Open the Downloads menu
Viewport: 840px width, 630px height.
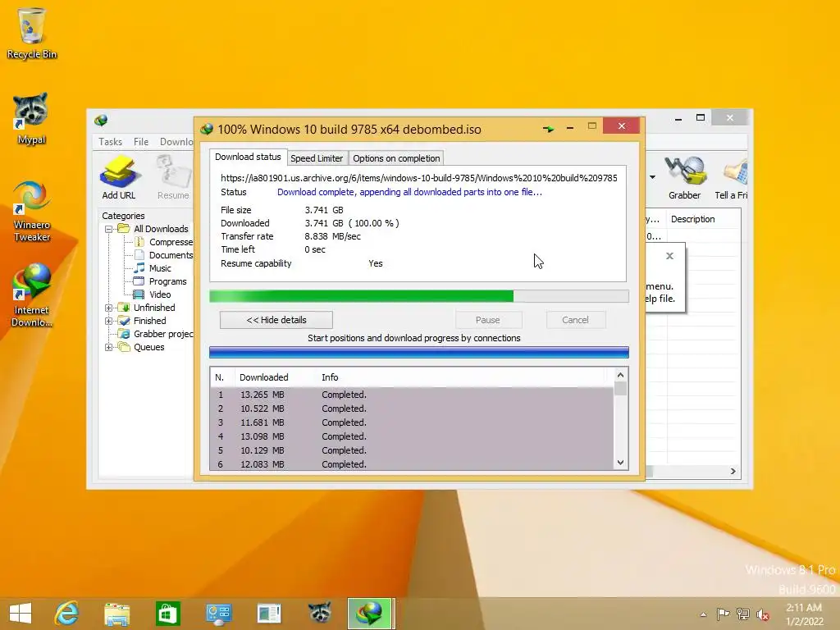(x=176, y=142)
